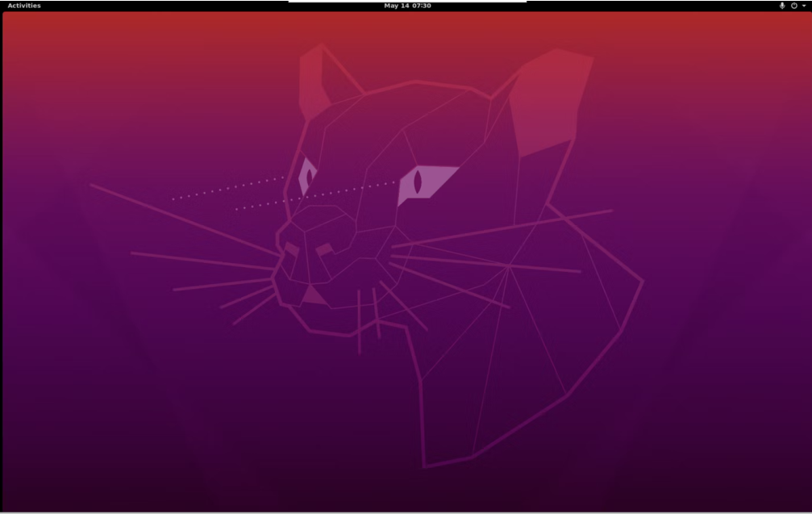Click the microphone icon in the top bar
The width and height of the screenshot is (812, 514).
click(x=782, y=6)
